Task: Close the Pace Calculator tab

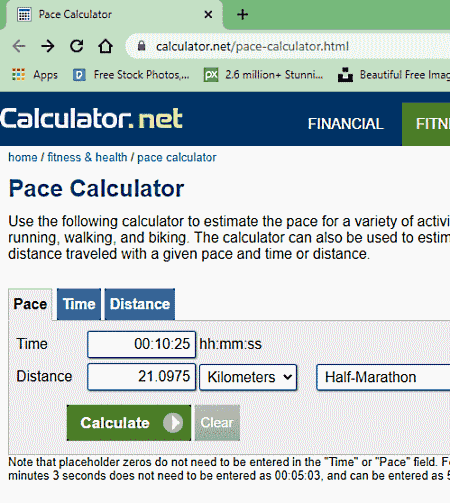Action: click(208, 14)
